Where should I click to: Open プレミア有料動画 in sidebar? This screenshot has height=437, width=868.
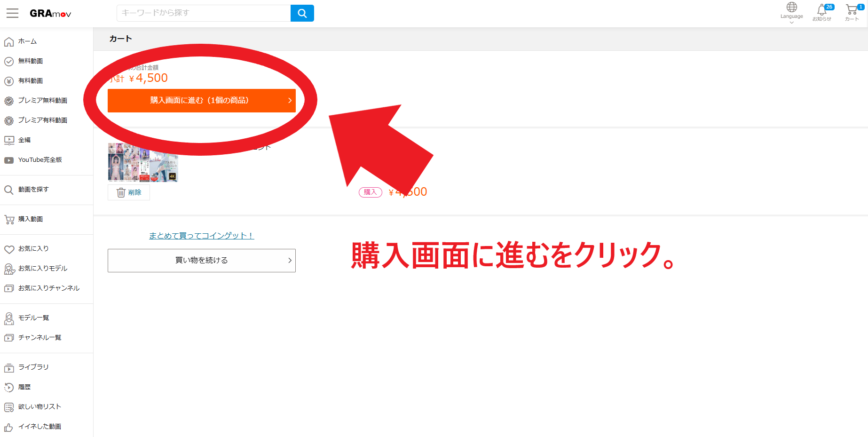pyautogui.click(x=42, y=120)
